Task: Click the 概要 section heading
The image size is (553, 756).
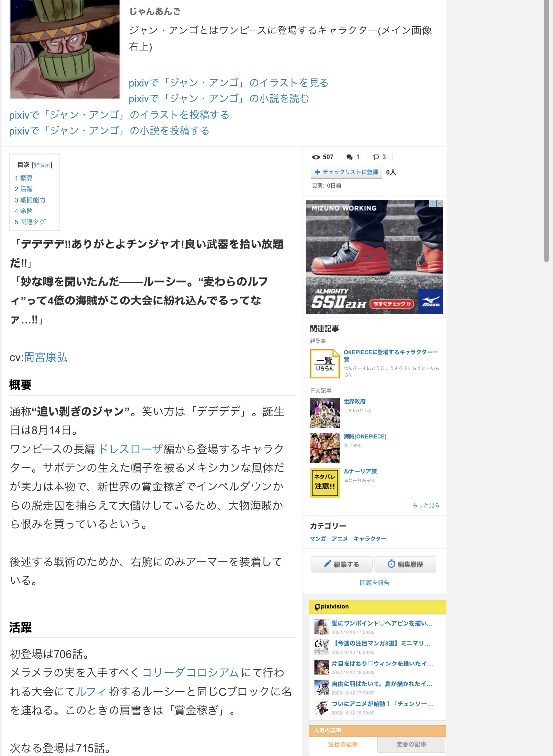Action: 21,385
